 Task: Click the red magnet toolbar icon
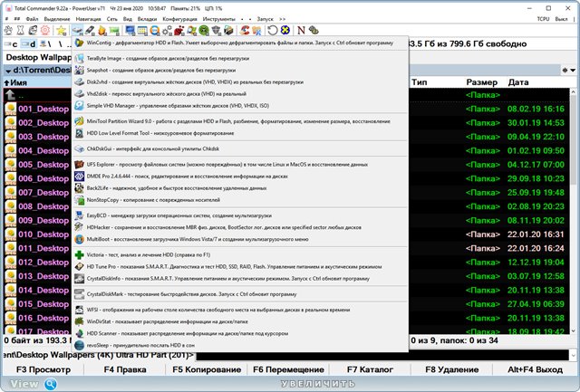pyautogui.click(x=245, y=30)
